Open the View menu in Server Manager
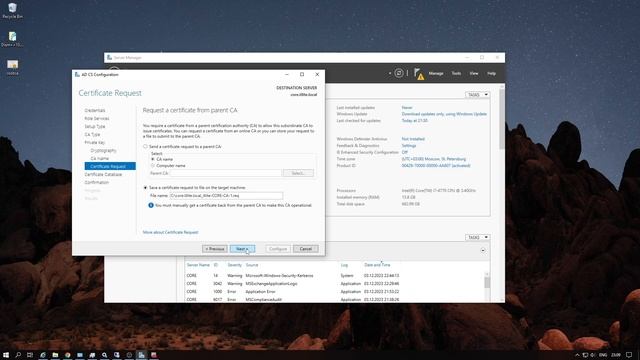The height and width of the screenshot is (360, 640). [473, 73]
